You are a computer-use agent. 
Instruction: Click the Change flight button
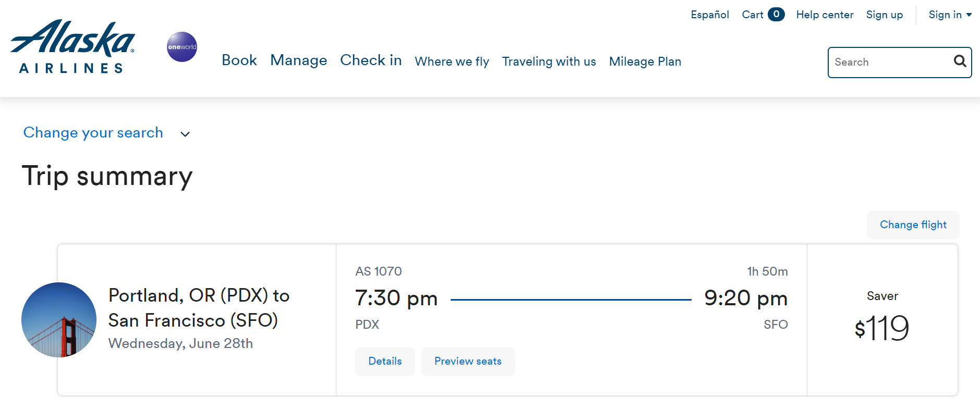(912, 225)
